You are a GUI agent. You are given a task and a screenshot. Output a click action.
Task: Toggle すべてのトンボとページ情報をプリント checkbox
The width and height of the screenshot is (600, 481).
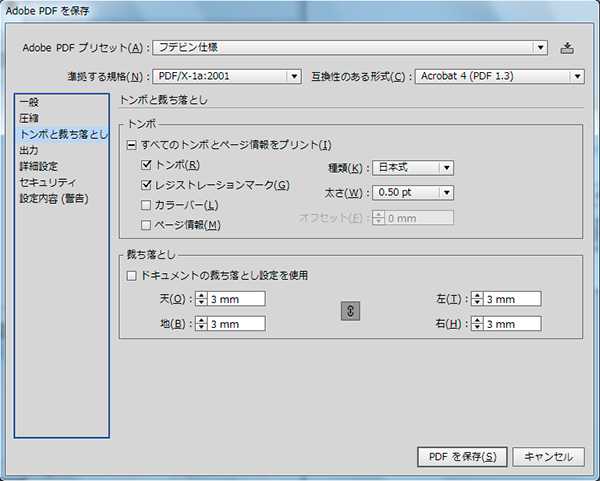[x=132, y=145]
